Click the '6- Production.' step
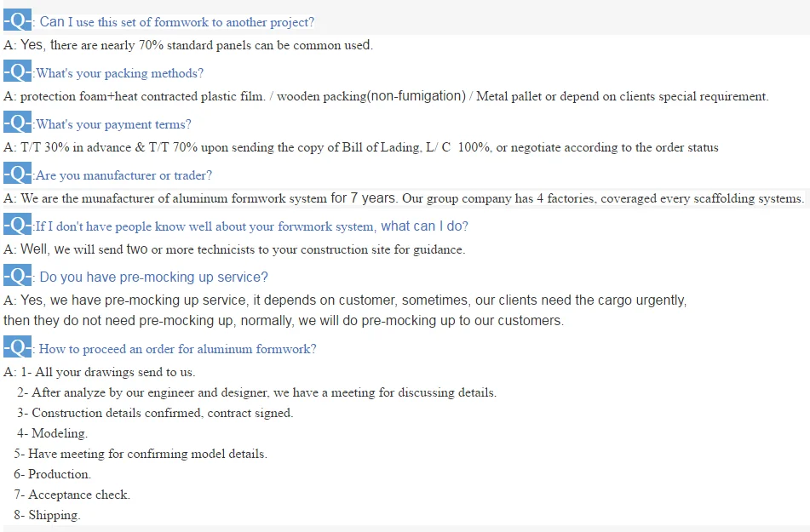Screen dimensions: 810x532 click(52, 474)
